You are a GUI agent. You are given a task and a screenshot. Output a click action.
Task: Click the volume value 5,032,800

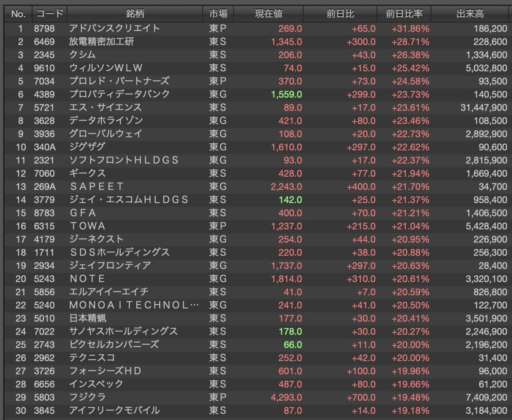[486, 68]
